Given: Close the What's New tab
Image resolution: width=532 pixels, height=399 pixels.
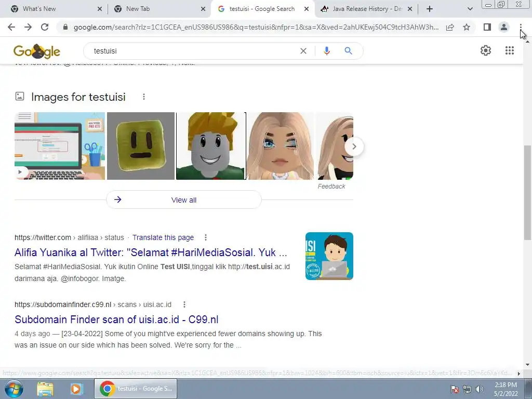Looking at the screenshot, I should coord(100,9).
